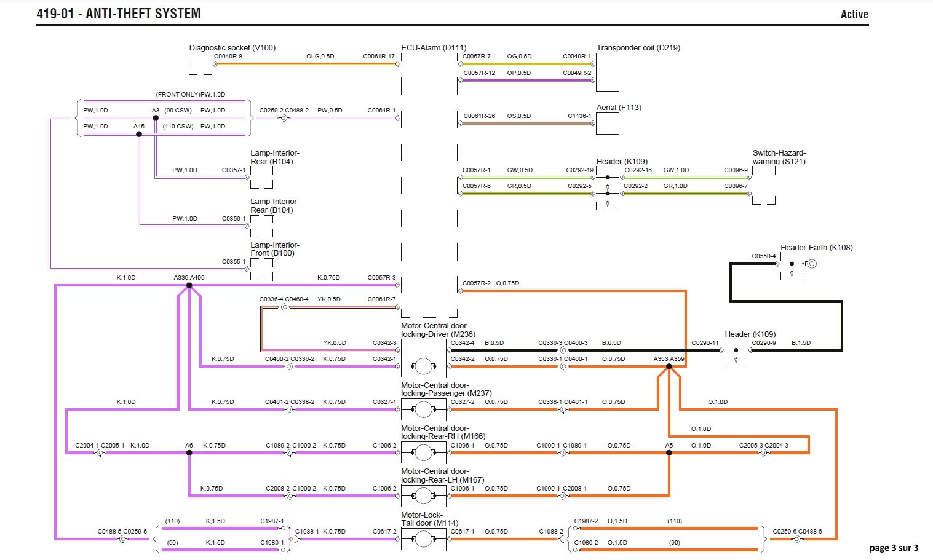The width and height of the screenshot is (933, 560).
Task: Select the A6 splice dot on pink wire
Action: 189,453
